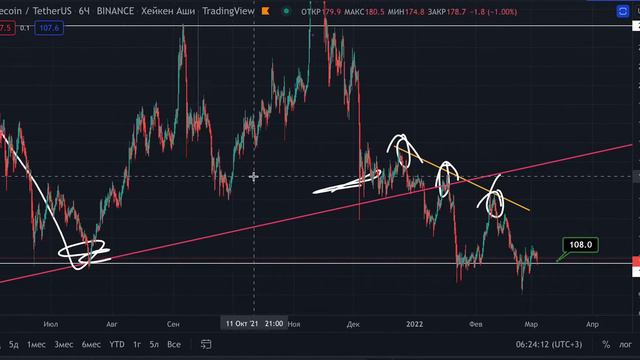This screenshot has height=360, width=640.
Task: Click the TradingView label in legend
Action: coord(229,11)
